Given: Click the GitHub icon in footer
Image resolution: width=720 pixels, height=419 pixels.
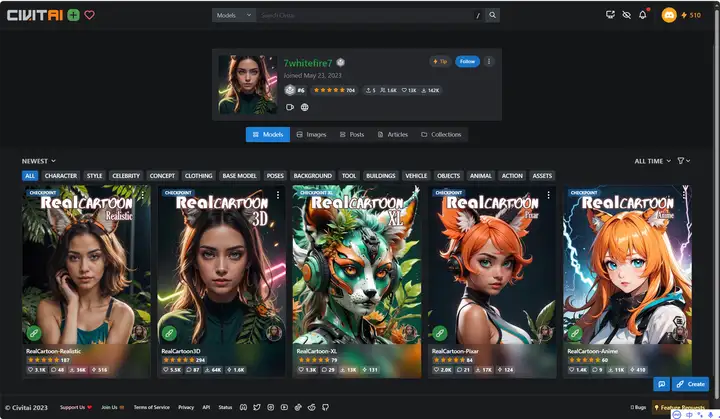Looking at the screenshot, I should [x=326, y=407].
